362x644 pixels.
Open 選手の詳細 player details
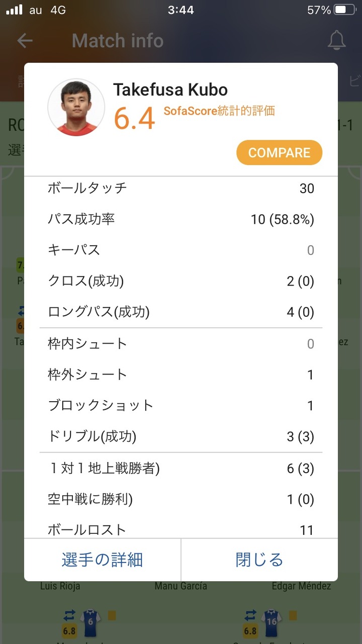103,560
